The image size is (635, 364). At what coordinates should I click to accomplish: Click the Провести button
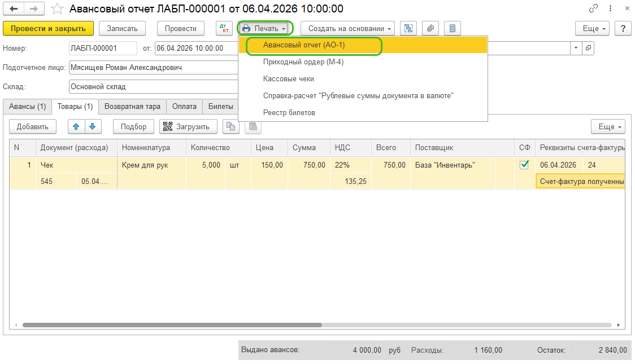[x=181, y=28]
